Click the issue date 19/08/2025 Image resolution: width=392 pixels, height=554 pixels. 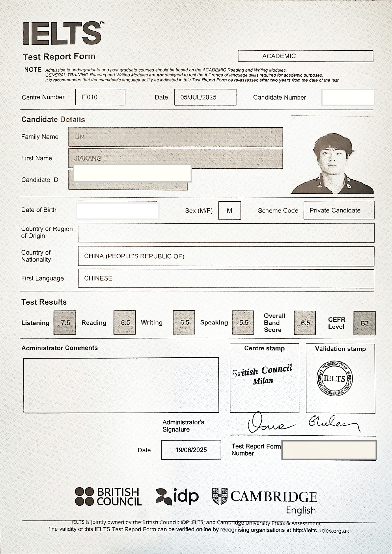click(191, 450)
